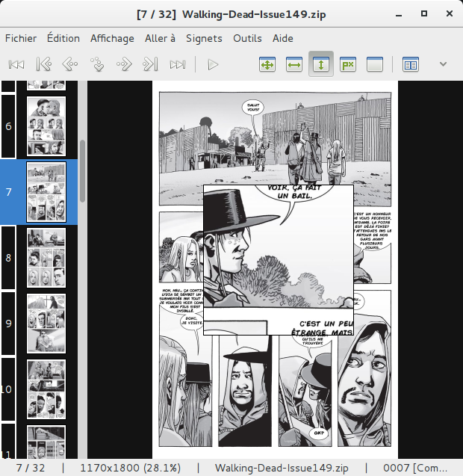The width and height of the screenshot is (463, 476).
Task: Go to next page arrow
Action: coord(124,64)
